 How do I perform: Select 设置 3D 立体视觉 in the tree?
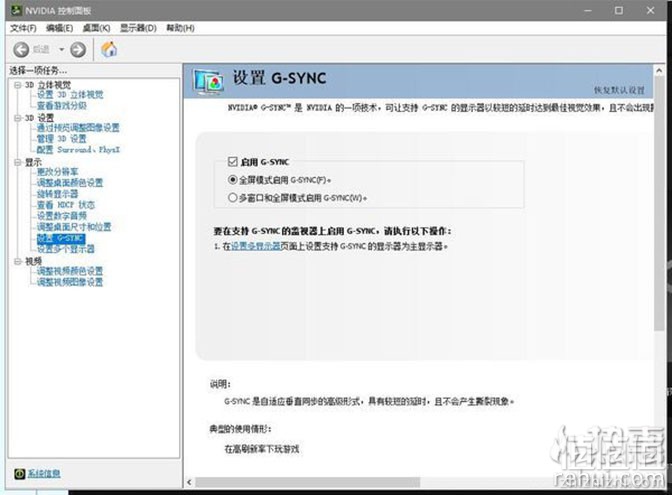pyautogui.click(x=70, y=95)
